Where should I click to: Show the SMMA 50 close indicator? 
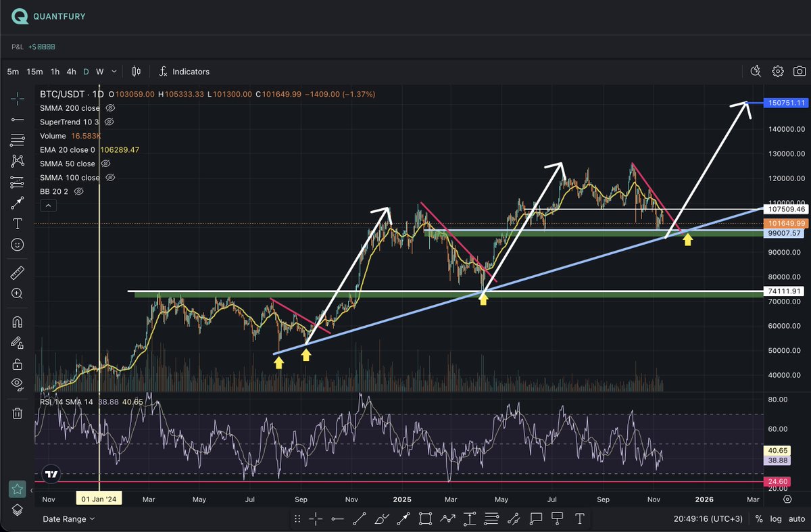(107, 164)
